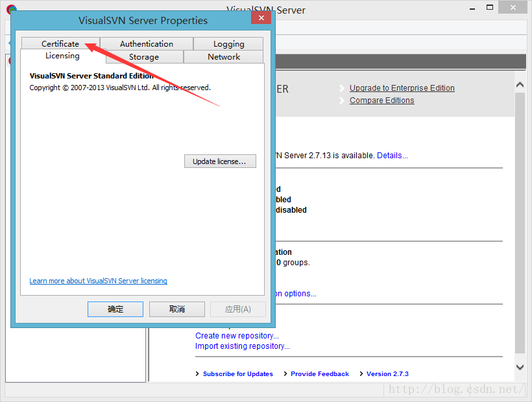Click the scroll up arrow in main window
Screen dimensions: 532x402
(x=520, y=85)
